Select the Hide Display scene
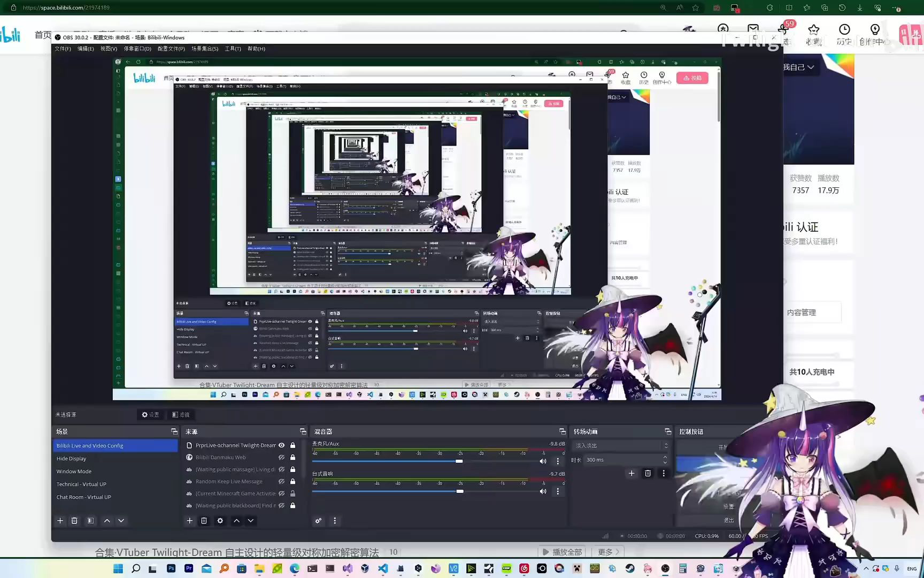Viewport: 924px width, 578px height. [71, 459]
